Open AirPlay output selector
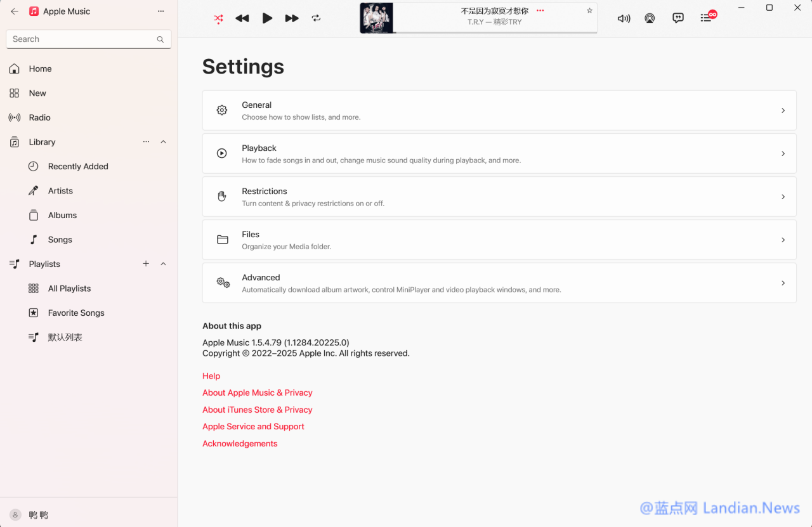 click(x=650, y=18)
